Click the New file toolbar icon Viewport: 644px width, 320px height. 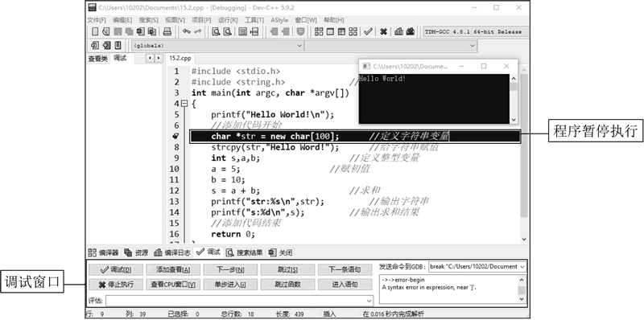point(95,31)
